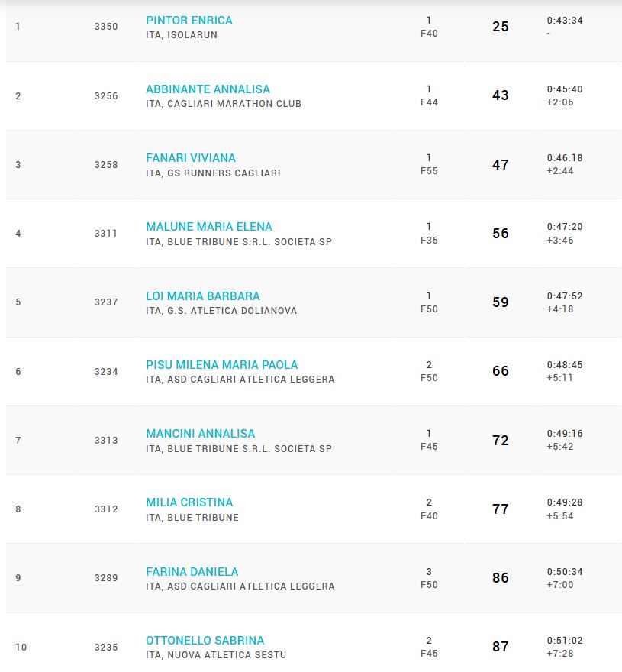
Task: Open PINTOR ENRICA athlete profile link
Action: pyautogui.click(x=189, y=21)
